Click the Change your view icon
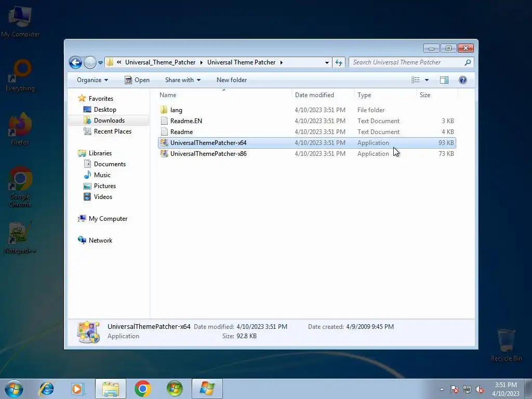 [x=416, y=80]
